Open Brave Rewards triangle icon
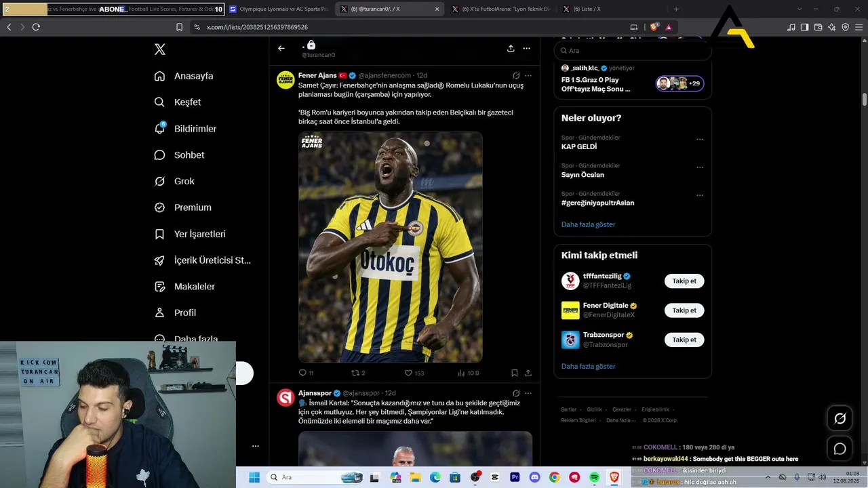 point(669,27)
